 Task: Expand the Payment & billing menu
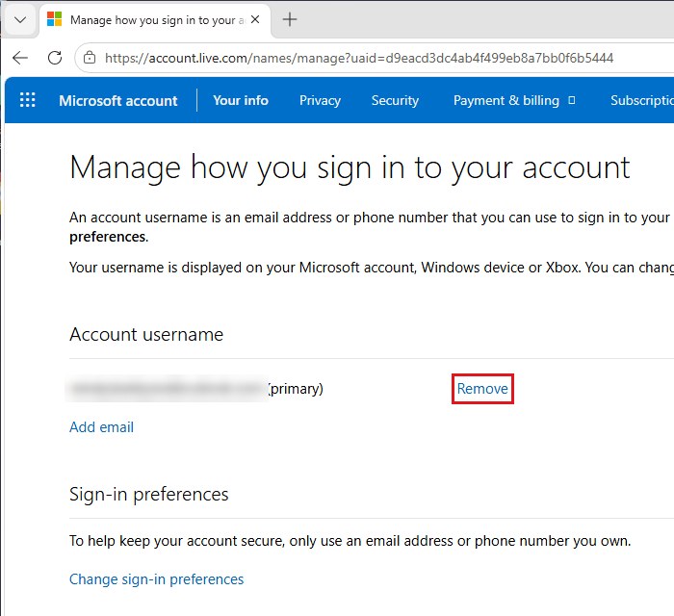(514, 100)
